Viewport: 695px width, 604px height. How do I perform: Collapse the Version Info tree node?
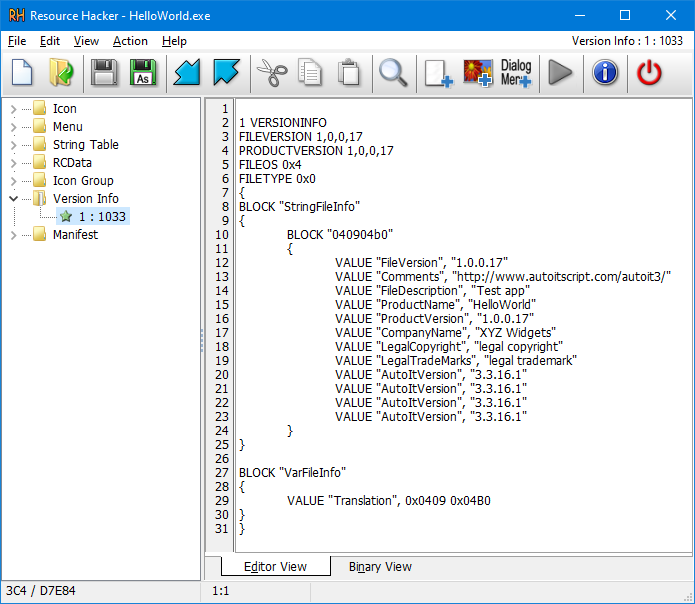coord(13,199)
